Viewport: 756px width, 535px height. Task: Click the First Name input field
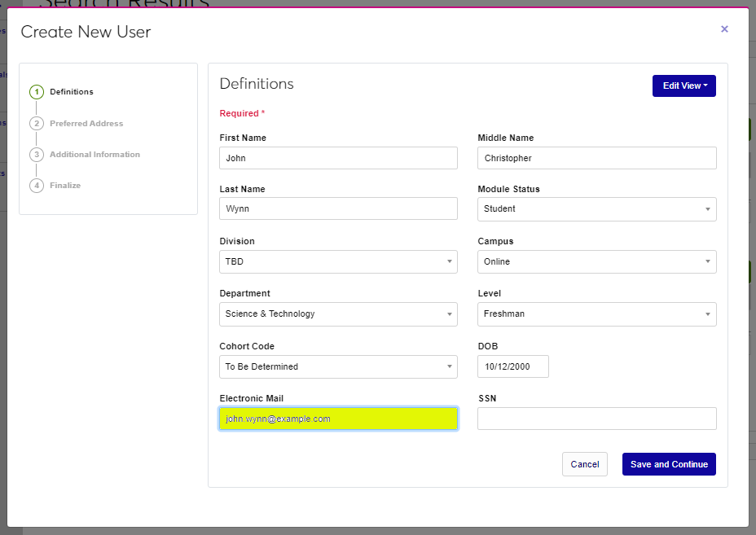[x=338, y=158]
